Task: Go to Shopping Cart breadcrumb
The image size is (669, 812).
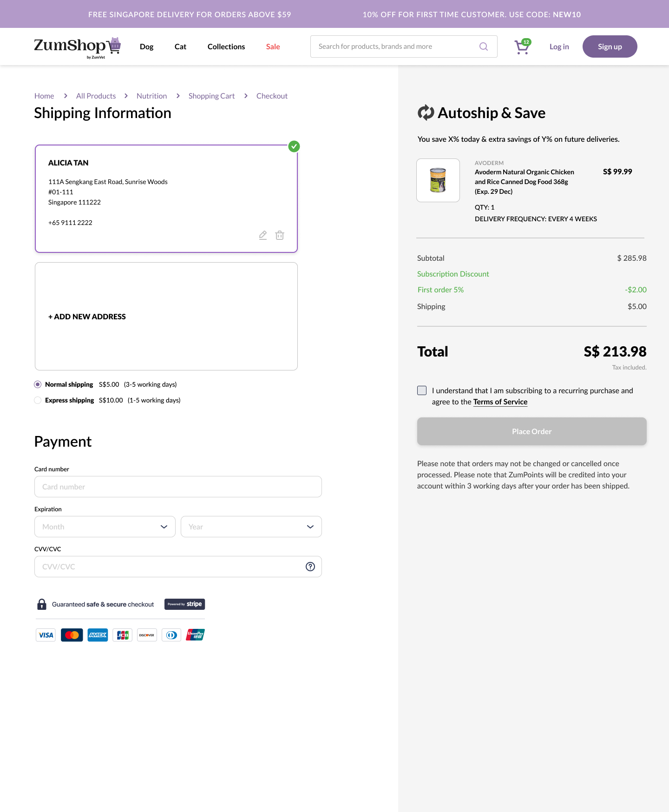Action: pos(211,96)
